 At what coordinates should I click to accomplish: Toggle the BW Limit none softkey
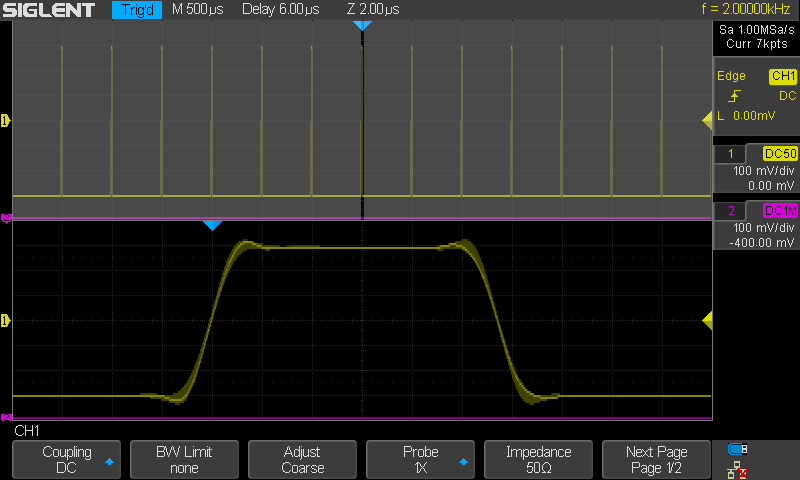click(x=184, y=460)
